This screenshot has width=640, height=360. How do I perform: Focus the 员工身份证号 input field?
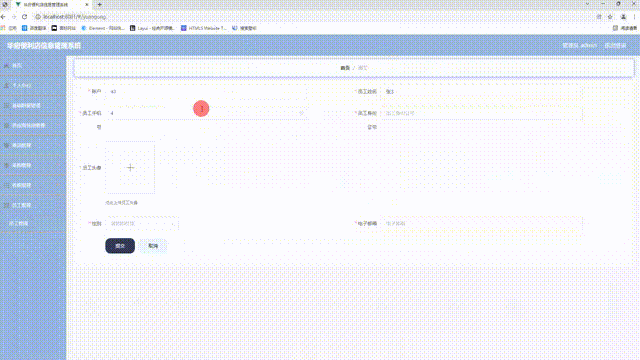(482, 113)
